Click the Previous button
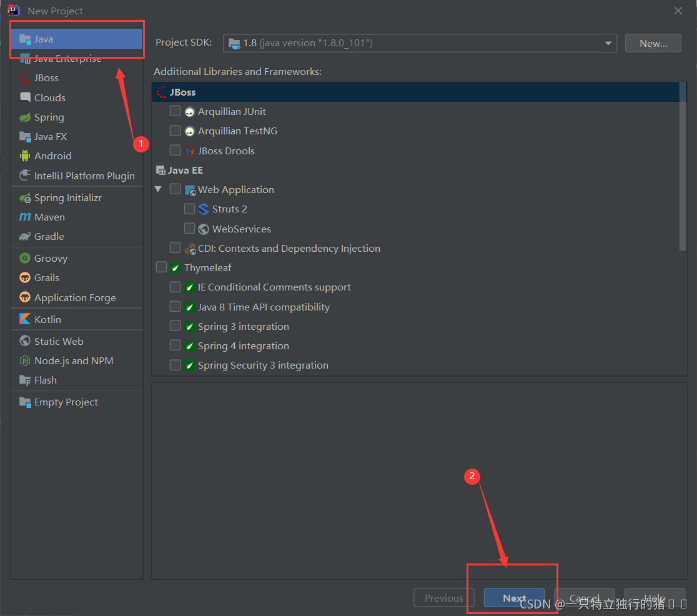 (443, 599)
